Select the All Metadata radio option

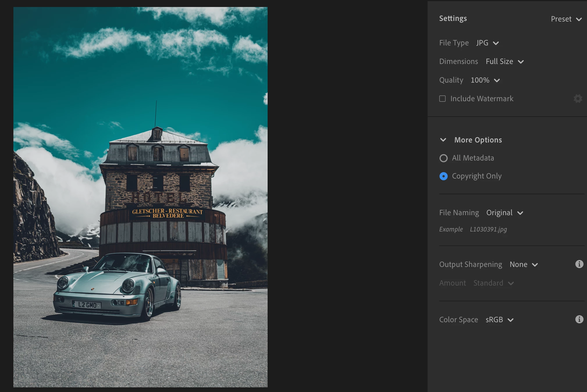click(x=443, y=158)
